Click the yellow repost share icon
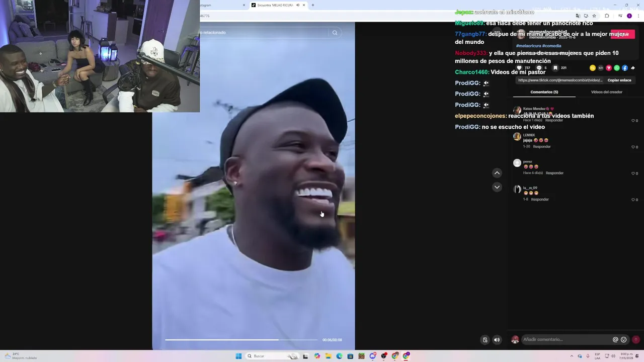This screenshot has width=644, height=362. pos(593,68)
